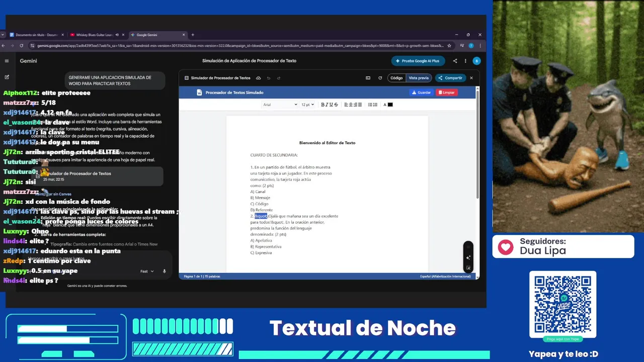The width and height of the screenshot is (644, 362).
Task: Open the black text color swatch
Action: click(390, 105)
